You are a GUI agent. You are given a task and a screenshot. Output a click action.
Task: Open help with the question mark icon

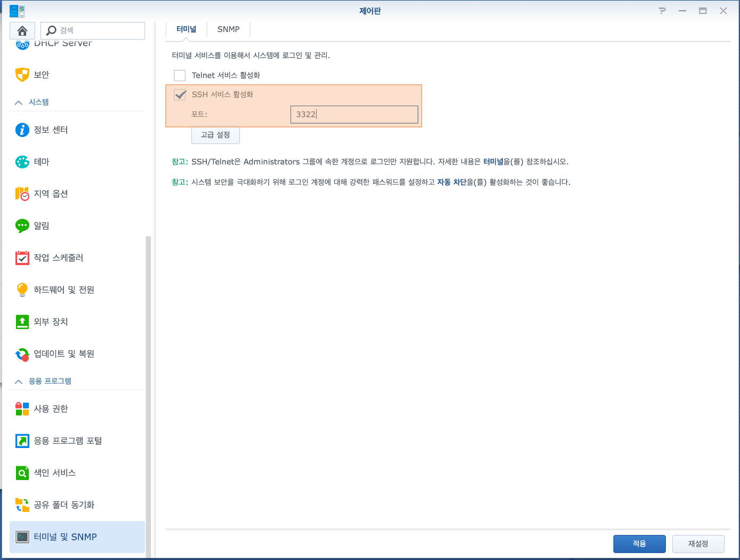click(662, 11)
